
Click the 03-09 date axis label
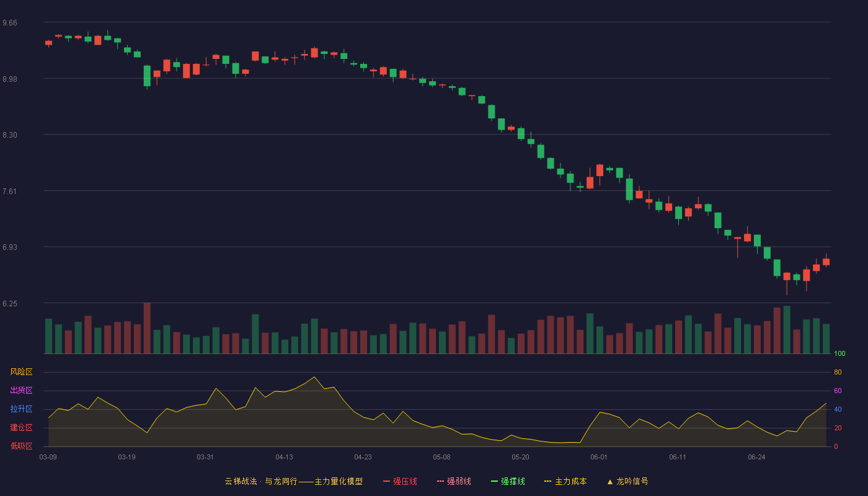point(48,457)
